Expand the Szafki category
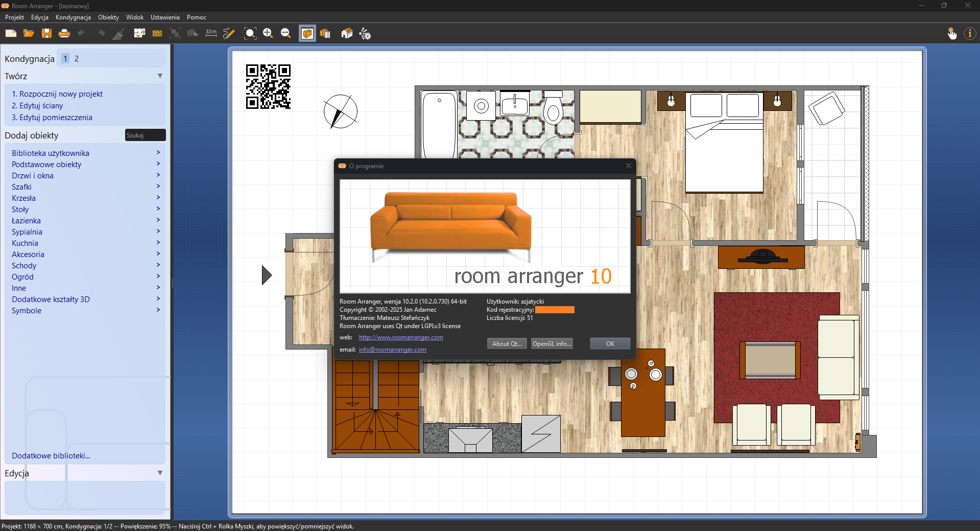Image resolution: width=980 pixels, height=531 pixels. (85, 187)
